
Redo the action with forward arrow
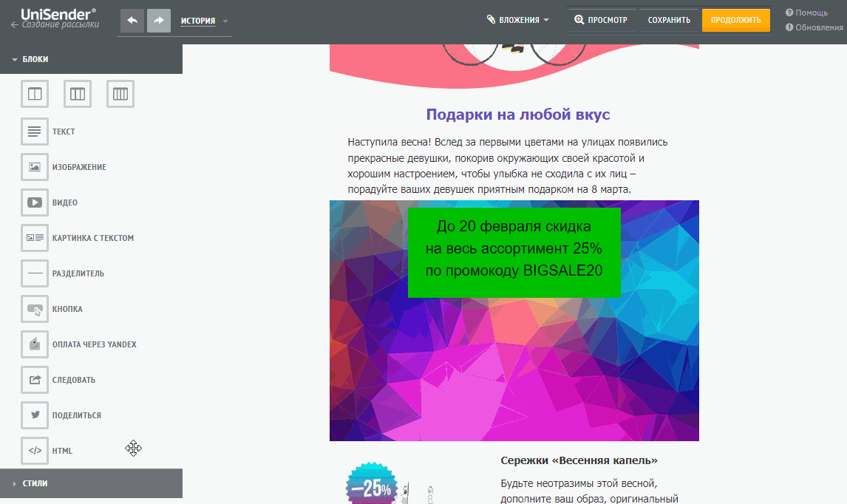pyautogui.click(x=159, y=21)
